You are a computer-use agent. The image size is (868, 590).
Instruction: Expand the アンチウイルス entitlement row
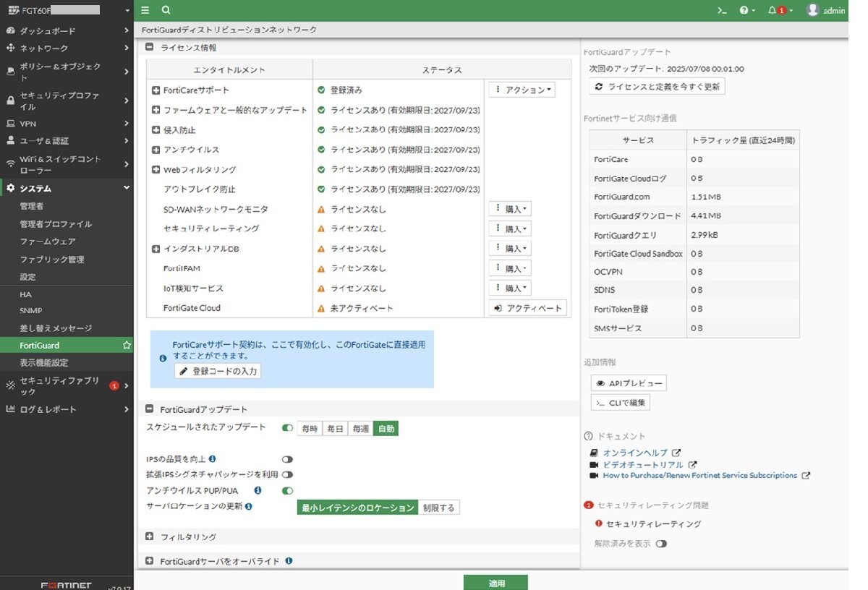point(156,150)
